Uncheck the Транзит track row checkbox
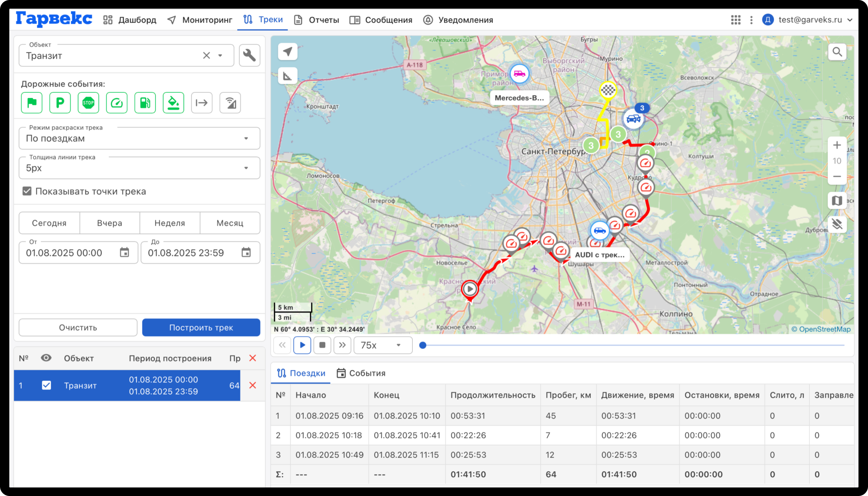Screen dimensions: 868x496 tap(46, 385)
